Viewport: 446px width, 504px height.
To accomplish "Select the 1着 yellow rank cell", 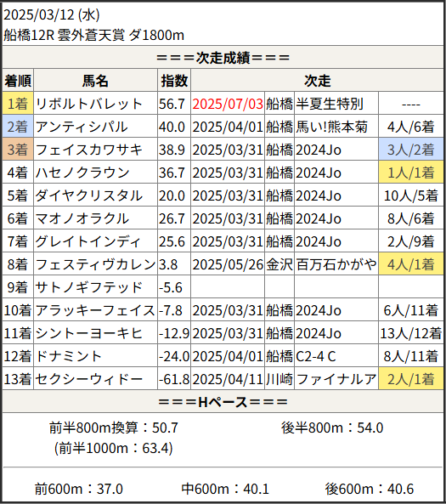I will click(x=18, y=104).
